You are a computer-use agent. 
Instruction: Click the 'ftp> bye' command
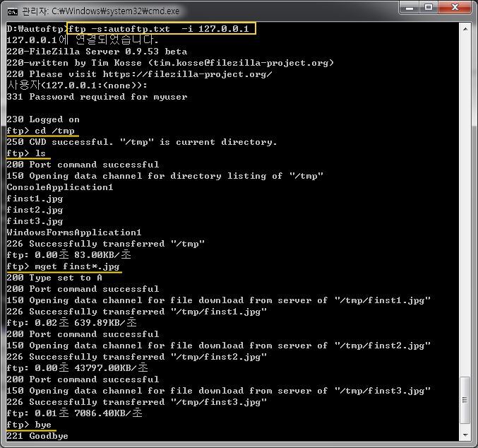tap(29, 425)
